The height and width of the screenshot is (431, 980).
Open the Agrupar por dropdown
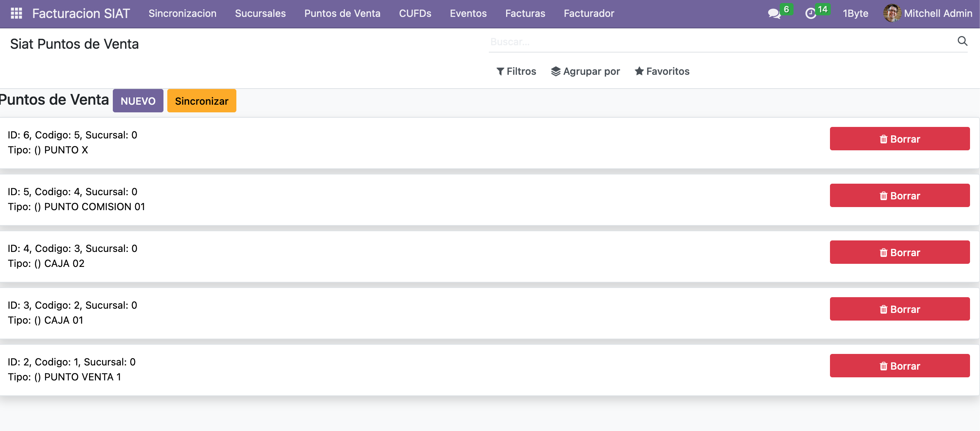(586, 71)
